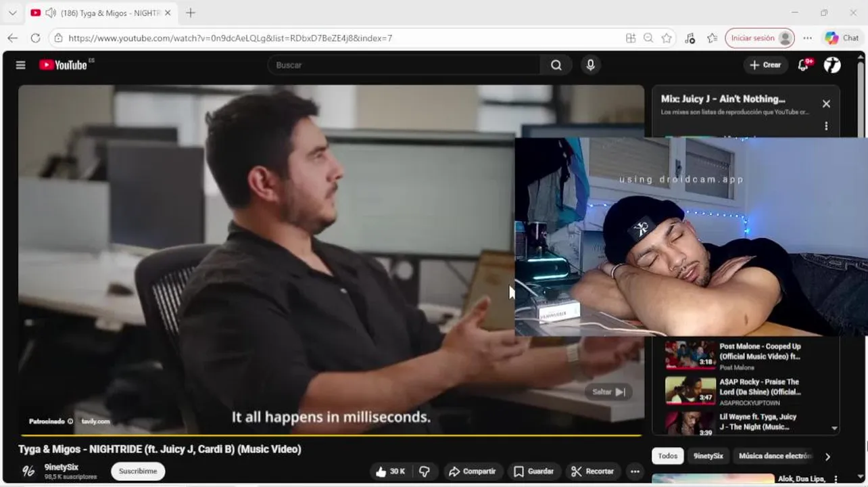The image size is (868, 487).
Task: Mute tab via the speaker icon
Action: point(50,13)
